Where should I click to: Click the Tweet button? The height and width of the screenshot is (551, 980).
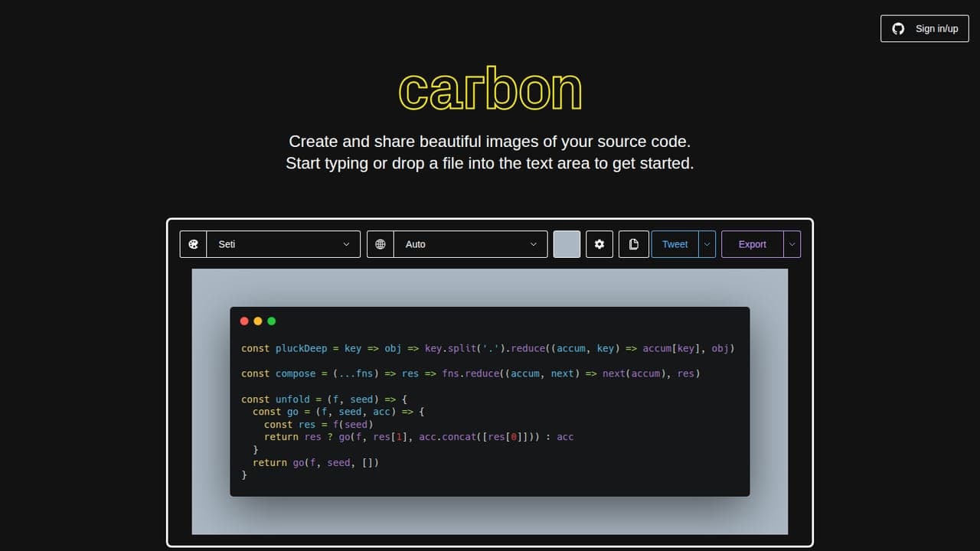(x=675, y=244)
